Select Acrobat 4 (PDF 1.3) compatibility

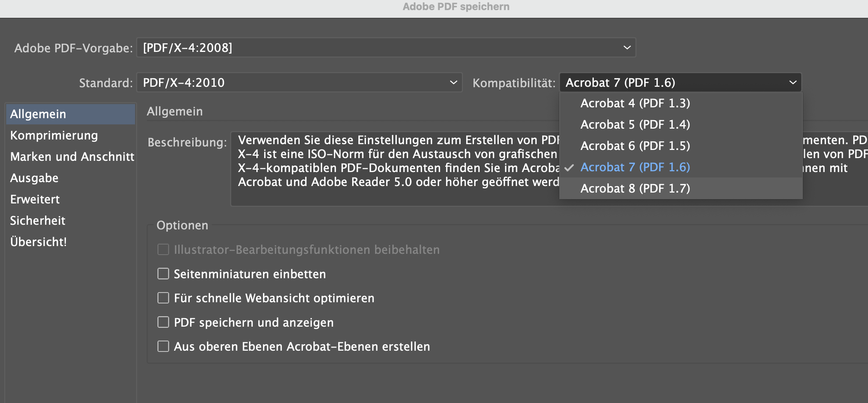pos(635,103)
